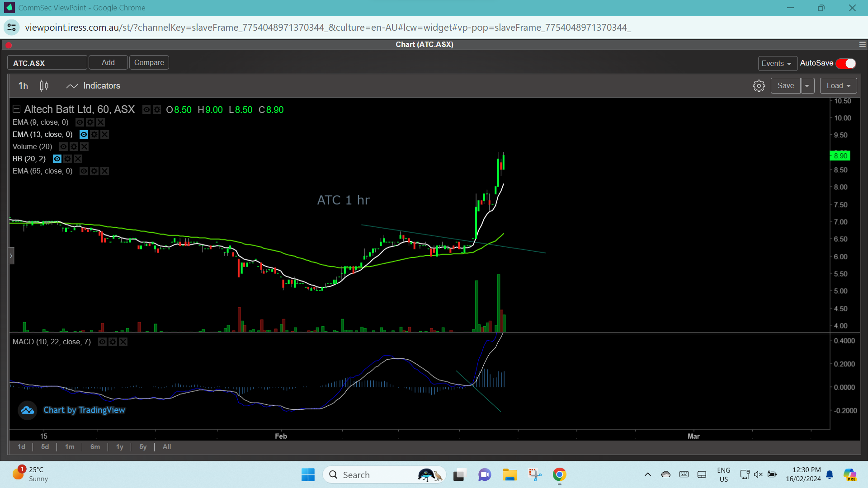Open the Events dropdown
868x488 pixels.
click(777, 64)
